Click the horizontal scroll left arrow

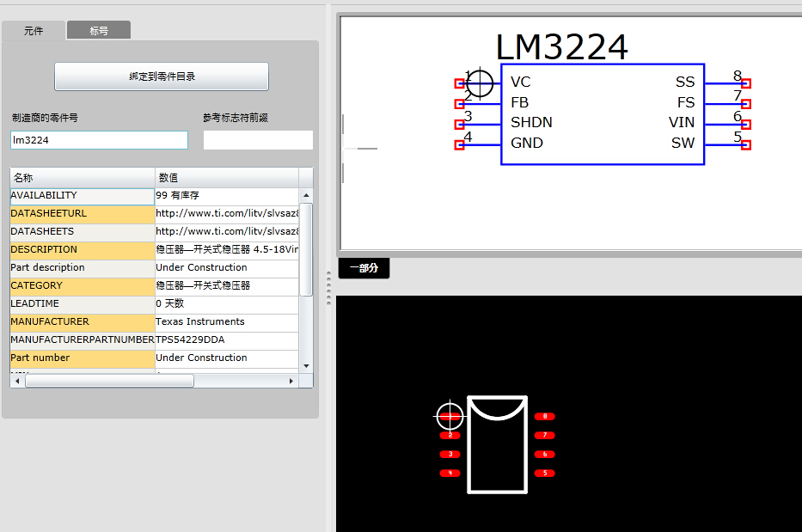17,381
